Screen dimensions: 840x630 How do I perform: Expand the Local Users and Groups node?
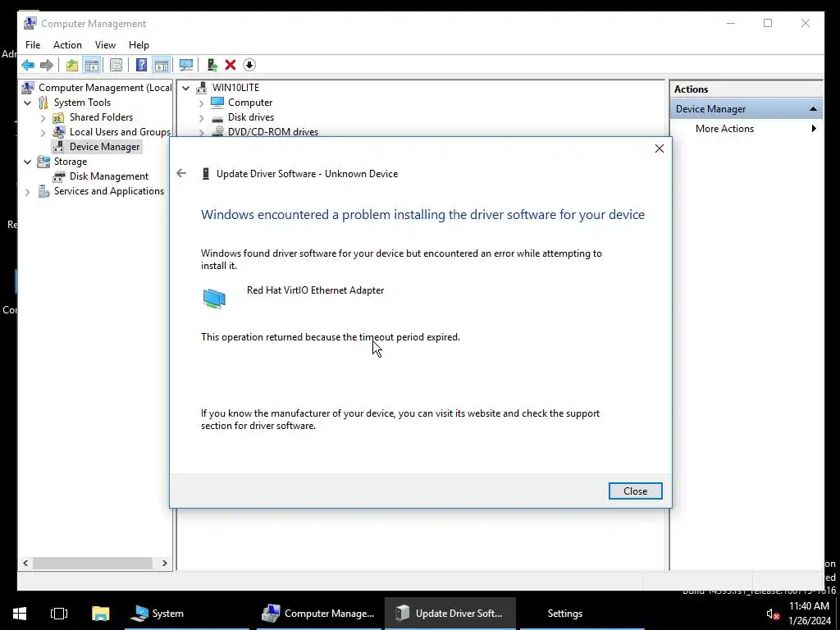click(x=43, y=132)
